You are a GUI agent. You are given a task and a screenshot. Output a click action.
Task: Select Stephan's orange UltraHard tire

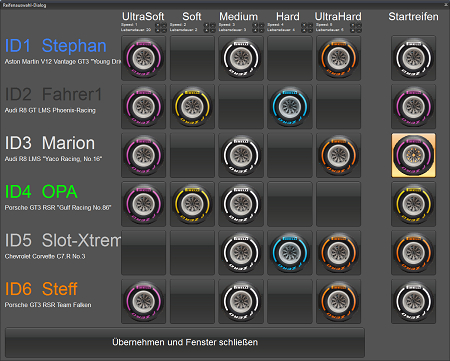click(338, 58)
